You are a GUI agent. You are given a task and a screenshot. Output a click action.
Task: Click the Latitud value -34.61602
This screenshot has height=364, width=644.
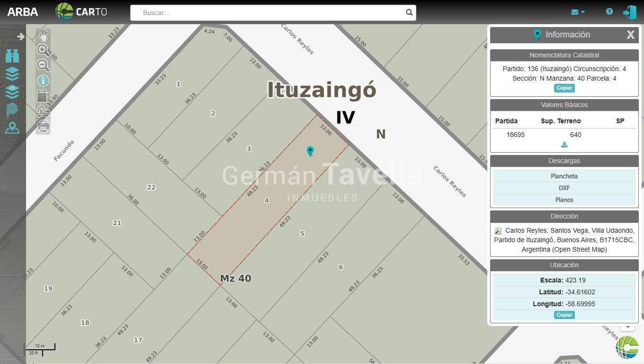tap(580, 292)
